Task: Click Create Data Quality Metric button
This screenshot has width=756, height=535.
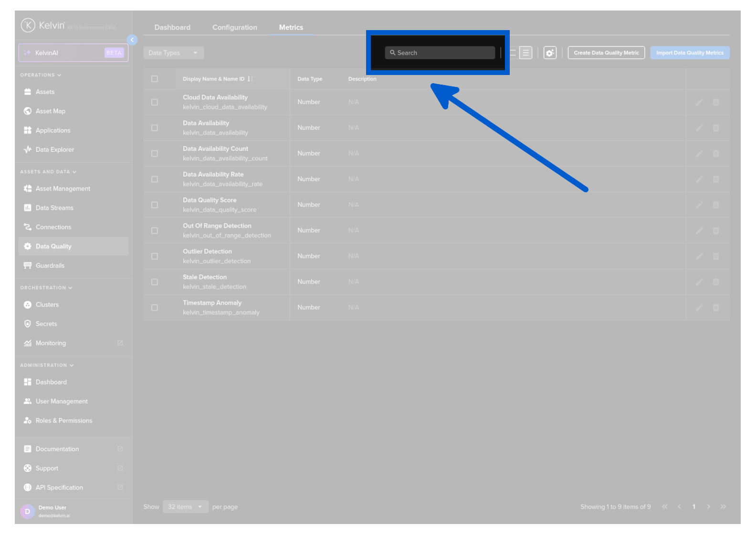Action: coord(606,53)
